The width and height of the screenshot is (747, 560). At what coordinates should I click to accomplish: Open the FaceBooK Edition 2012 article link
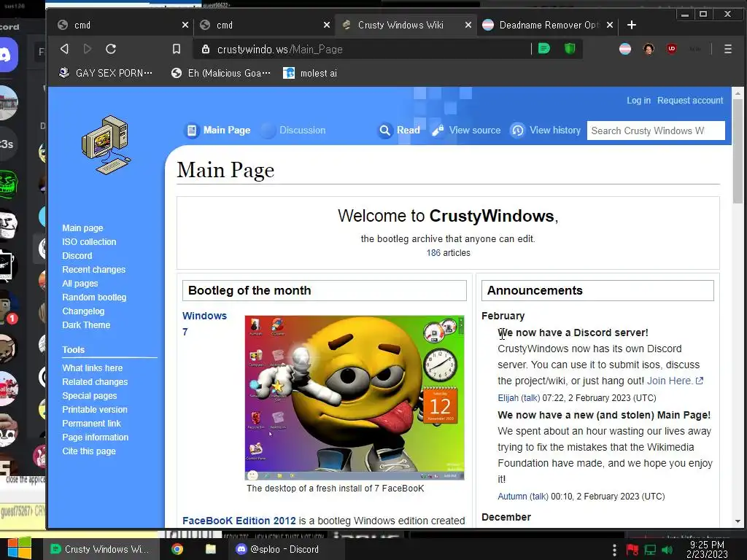pos(239,521)
